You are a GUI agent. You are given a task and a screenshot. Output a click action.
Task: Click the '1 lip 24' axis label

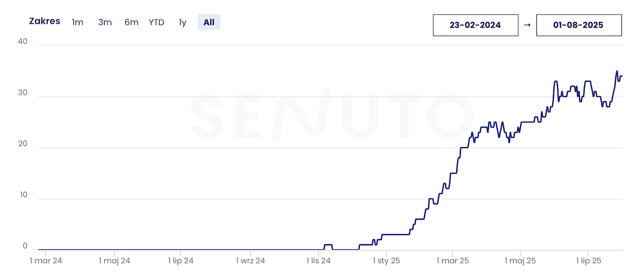coord(181,261)
